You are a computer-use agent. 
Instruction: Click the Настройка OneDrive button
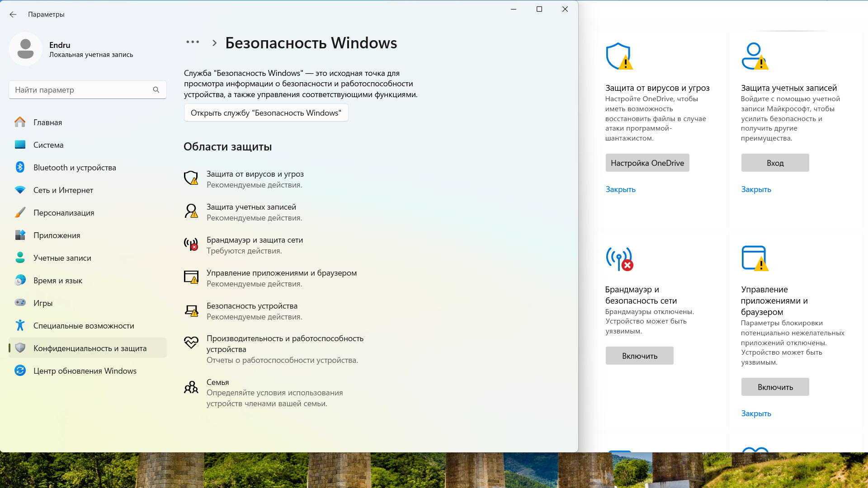pyautogui.click(x=647, y=163)
